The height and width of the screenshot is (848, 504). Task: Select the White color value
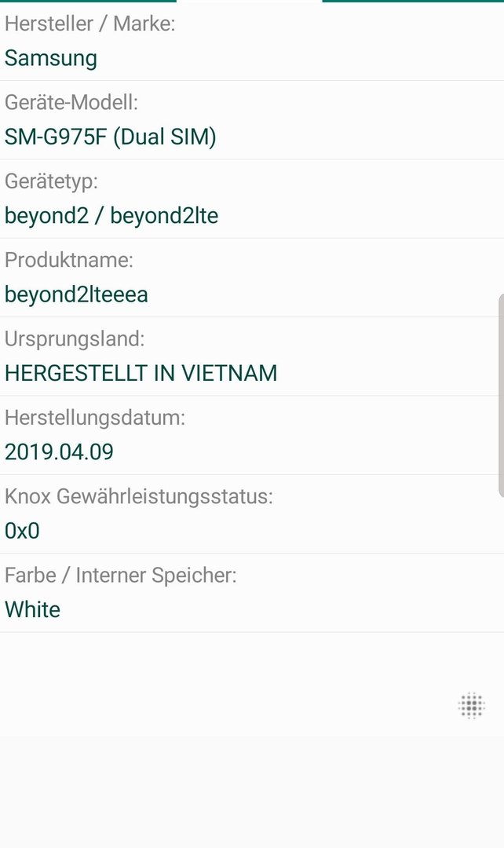pos(32,609)
